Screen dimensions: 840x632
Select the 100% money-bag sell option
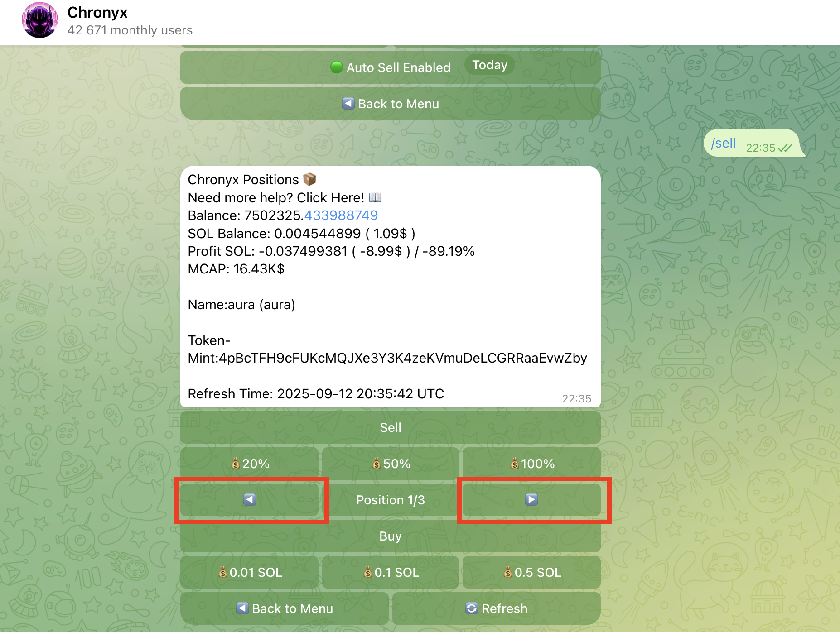point(531,464)
